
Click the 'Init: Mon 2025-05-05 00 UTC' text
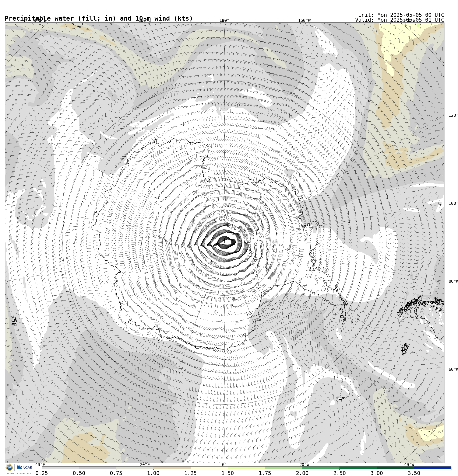coord(401,15)
